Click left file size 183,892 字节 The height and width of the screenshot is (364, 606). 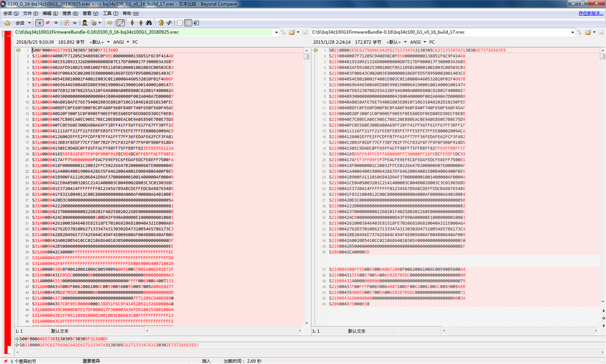[71, 42]
